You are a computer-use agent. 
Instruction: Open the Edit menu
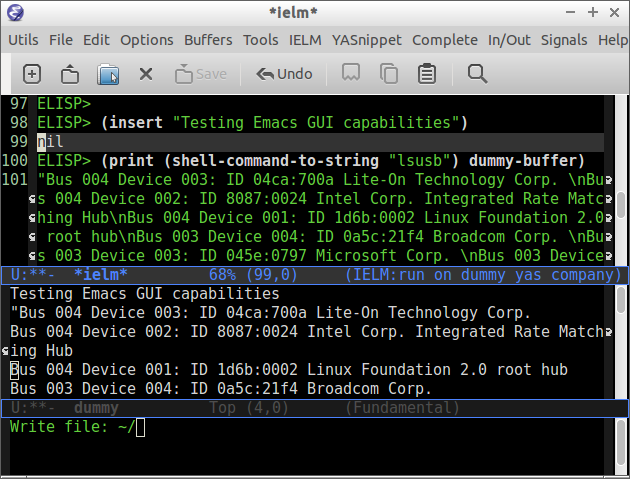click(96, 40)
